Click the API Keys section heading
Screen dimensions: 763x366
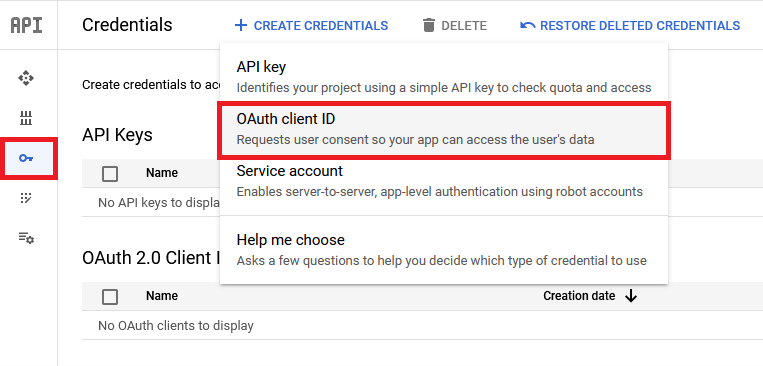point(117,135)
